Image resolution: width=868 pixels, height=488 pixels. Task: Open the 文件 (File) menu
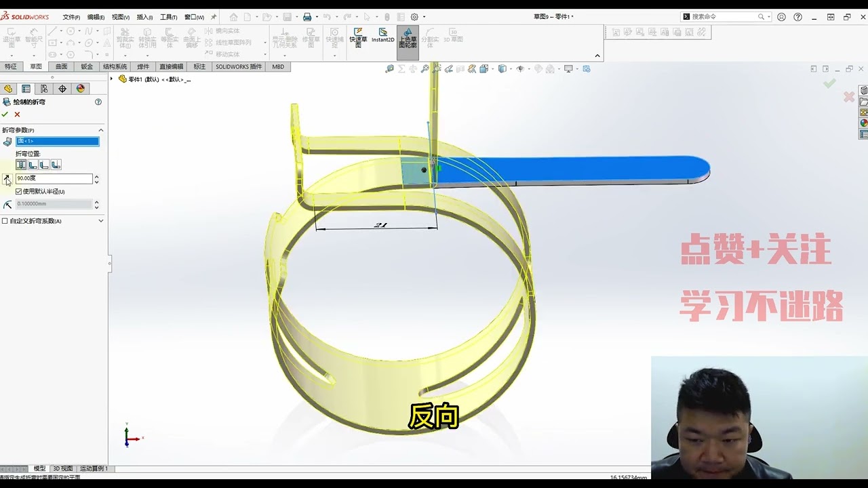coord(71,17)
